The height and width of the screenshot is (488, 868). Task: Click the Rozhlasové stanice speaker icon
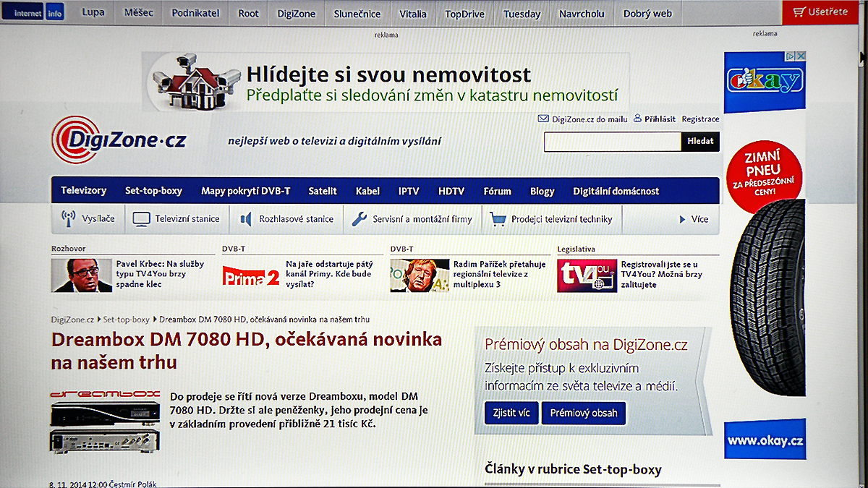pos(246,219)
